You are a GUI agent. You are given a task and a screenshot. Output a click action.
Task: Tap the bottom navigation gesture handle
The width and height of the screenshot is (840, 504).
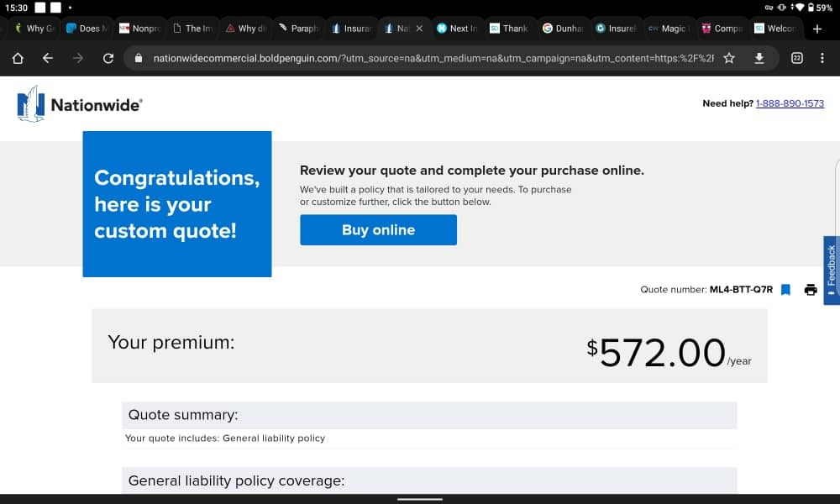(x=420, y=499)
